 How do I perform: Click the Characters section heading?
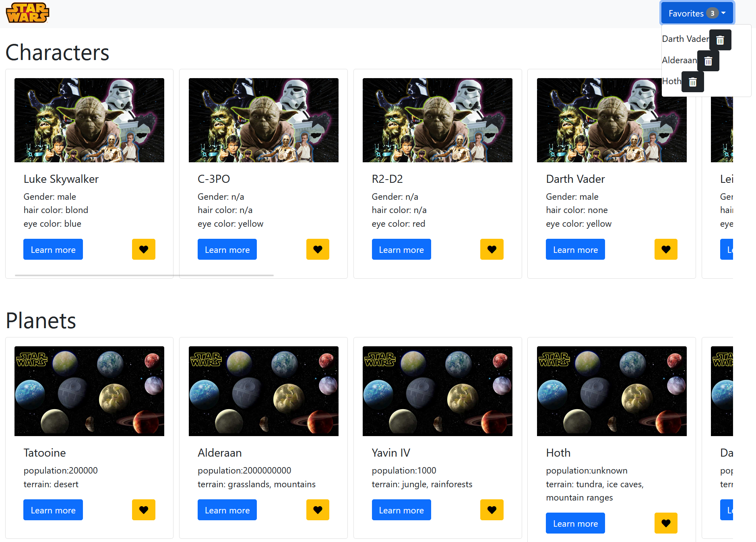[x=58, y=52]
